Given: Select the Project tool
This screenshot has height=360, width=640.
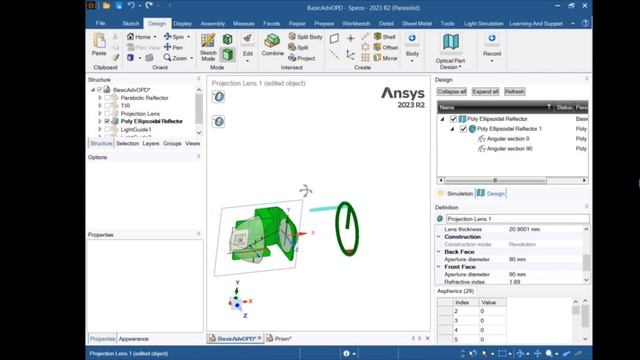Looking at the screenshot, I should [x=302, y=58].
